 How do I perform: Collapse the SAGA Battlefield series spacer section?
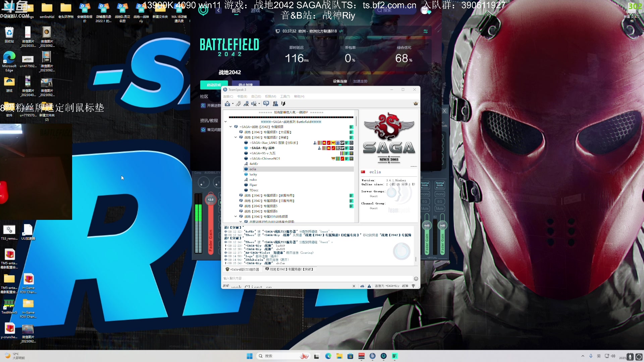226,122
